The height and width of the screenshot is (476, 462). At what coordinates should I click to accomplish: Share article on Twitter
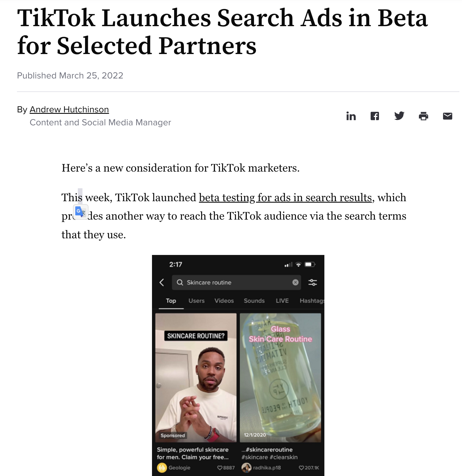[399, 116]
